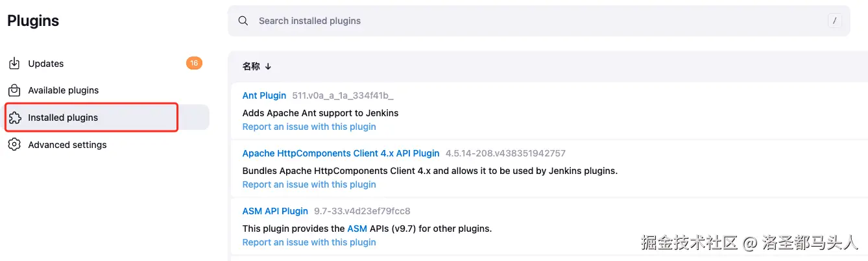The image size is (868, 261).
Task: Select Installed plugins in sidebar
Action: [x=63, y=118]
